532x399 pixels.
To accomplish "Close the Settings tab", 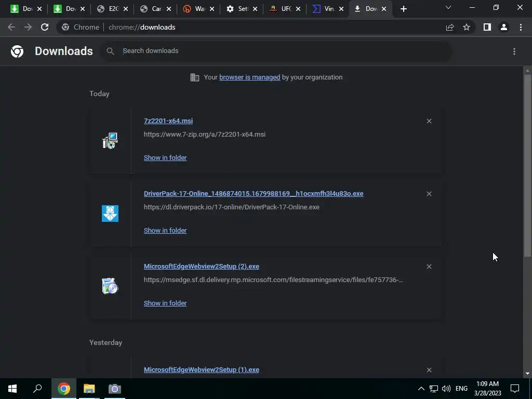I will coord(255,9).
